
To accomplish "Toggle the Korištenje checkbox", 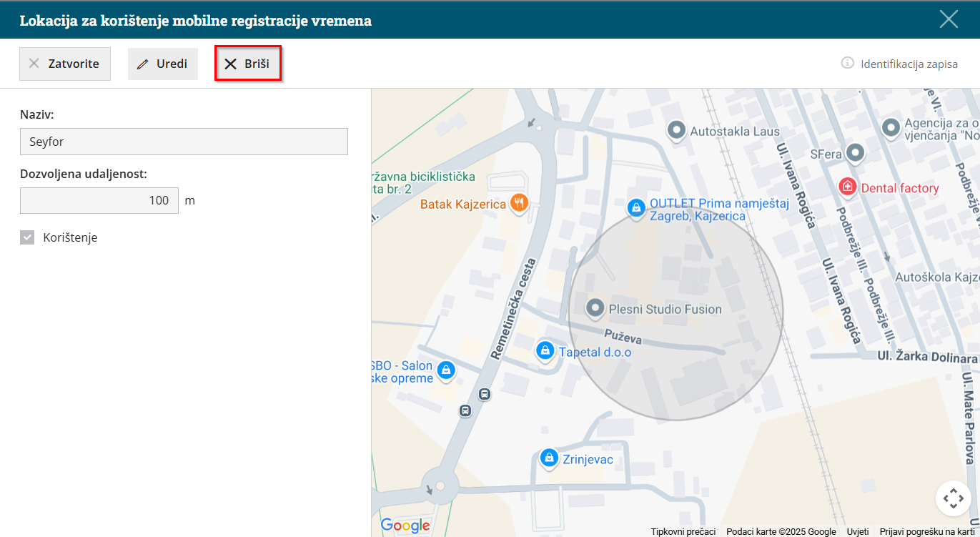I will point(27,237).
